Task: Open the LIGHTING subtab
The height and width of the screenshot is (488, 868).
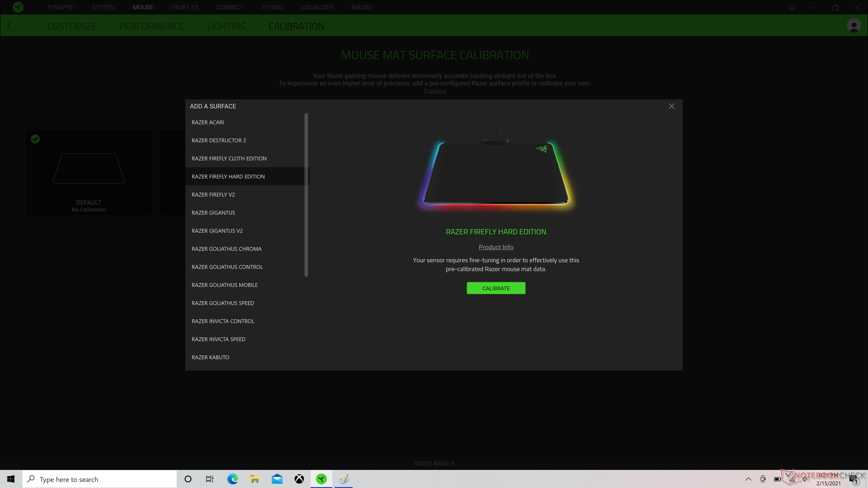Action: [x=226, y=26]
